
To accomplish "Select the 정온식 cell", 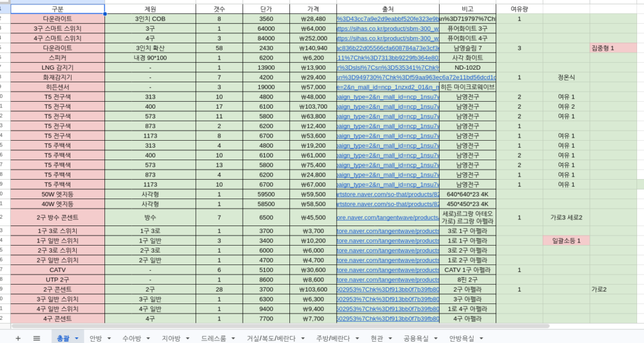I will [567, 77].
